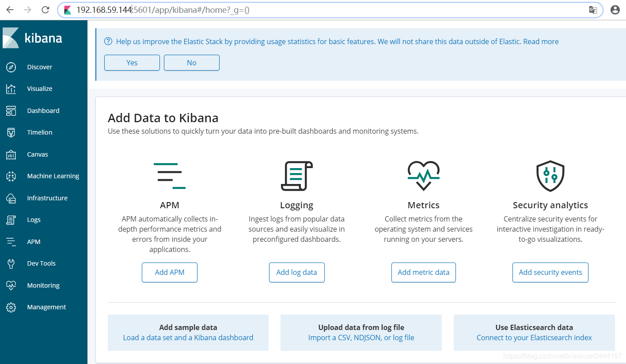Click the Security analytics title text
Viewport: 626px width, 364px height.
550,205
